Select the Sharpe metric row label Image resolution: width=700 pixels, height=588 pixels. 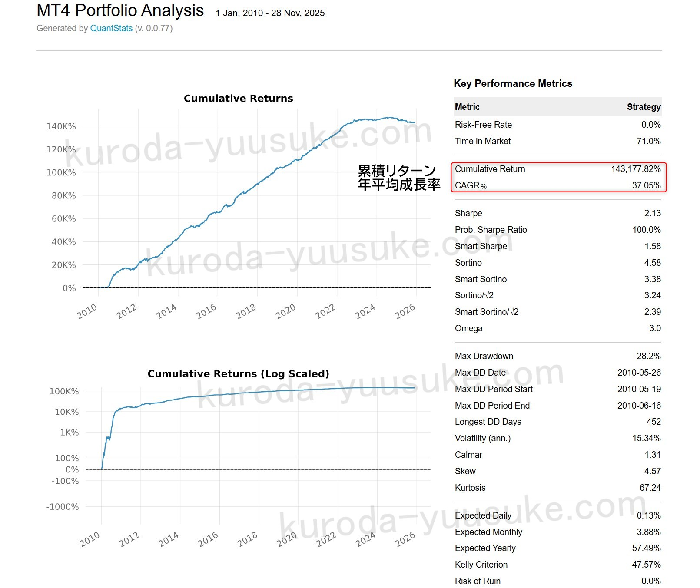tap(468, 213)
